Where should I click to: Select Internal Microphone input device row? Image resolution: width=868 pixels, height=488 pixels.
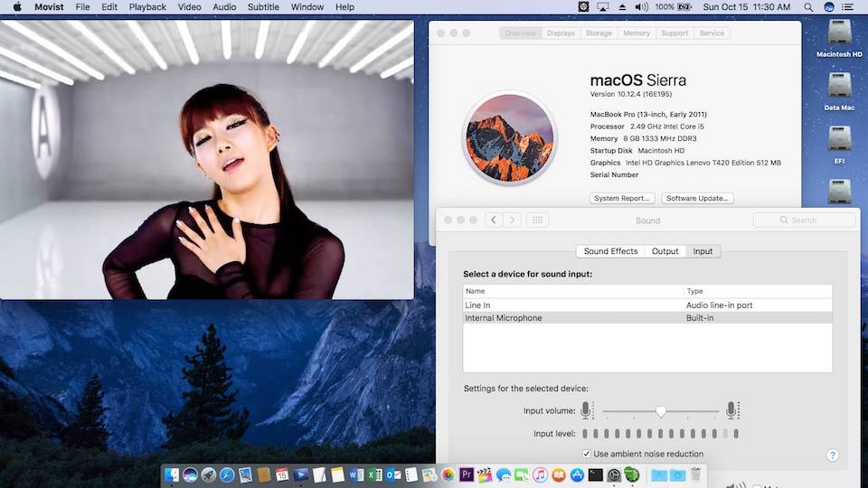[647, 318]
